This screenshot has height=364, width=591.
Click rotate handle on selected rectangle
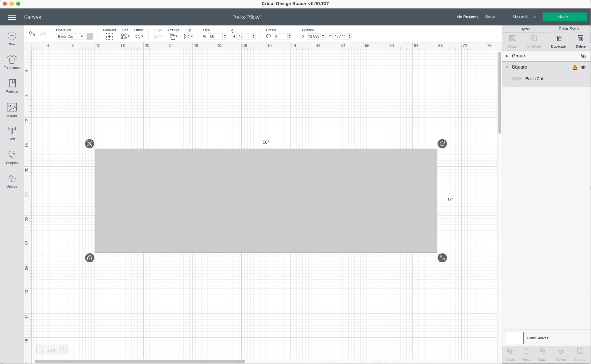pyautogui.click(x=442, y=144)
